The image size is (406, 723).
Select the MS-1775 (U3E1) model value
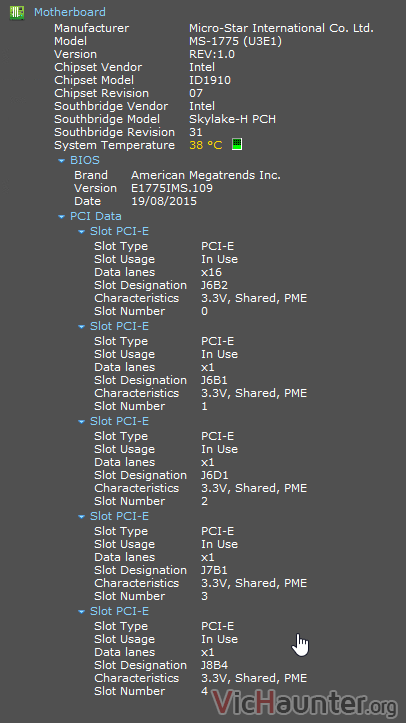point(235,41)
